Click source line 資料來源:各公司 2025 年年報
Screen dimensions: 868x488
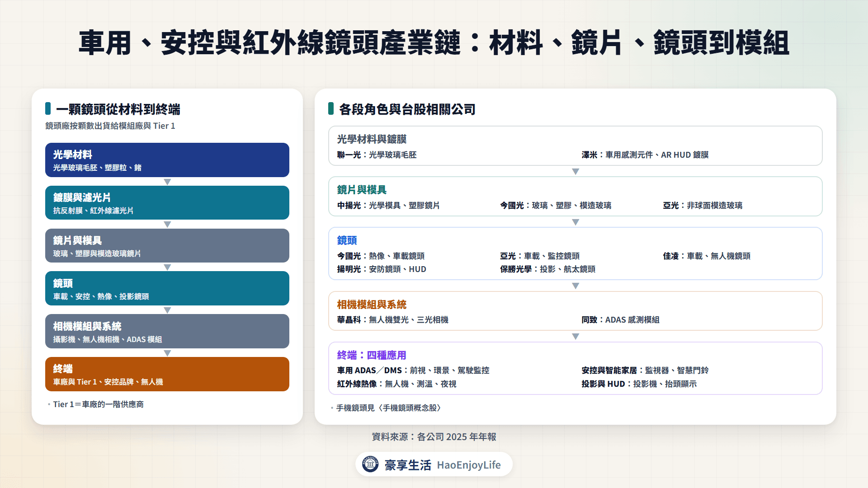434,437
